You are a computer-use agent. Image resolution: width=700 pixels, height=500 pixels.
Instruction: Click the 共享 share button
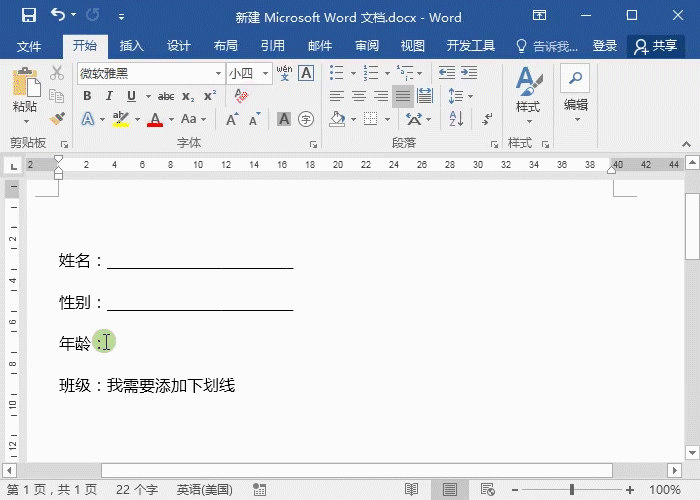[x=656, y=46]
